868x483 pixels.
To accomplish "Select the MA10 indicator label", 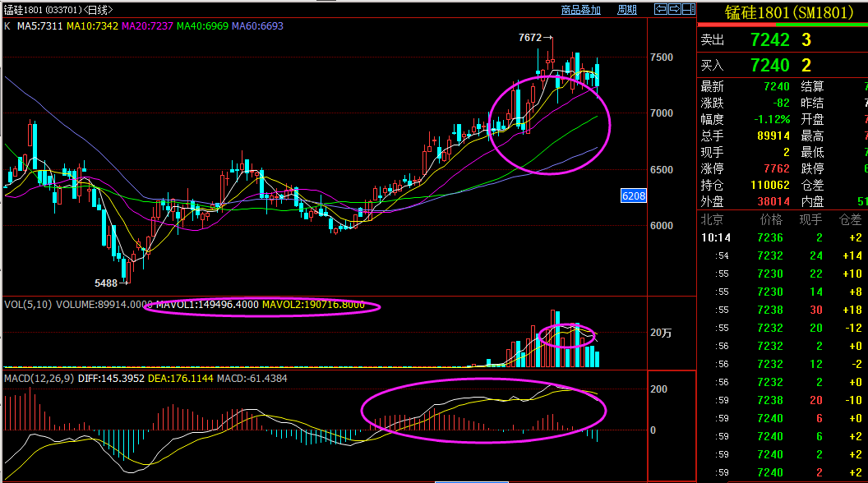I will coord(93,26).
